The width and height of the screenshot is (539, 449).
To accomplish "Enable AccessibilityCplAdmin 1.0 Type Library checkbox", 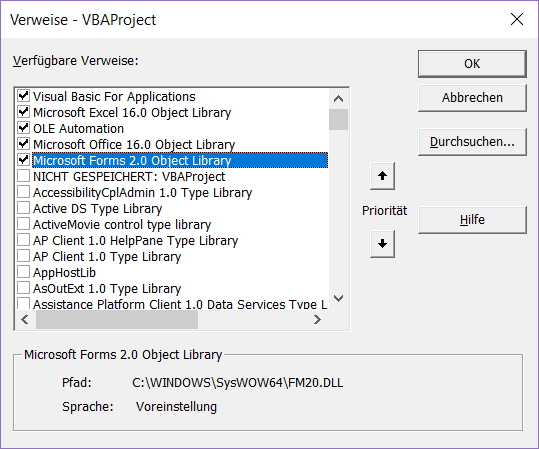I will tap(23, 192).
